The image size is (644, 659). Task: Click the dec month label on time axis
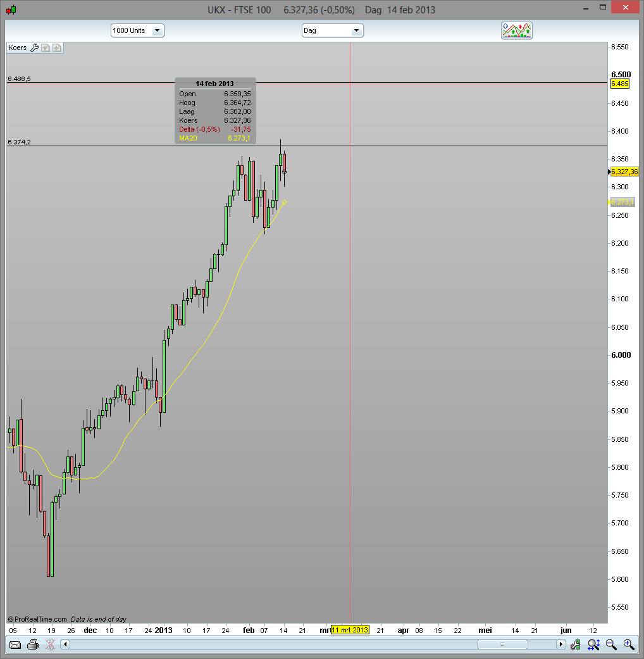click(90, 630)
